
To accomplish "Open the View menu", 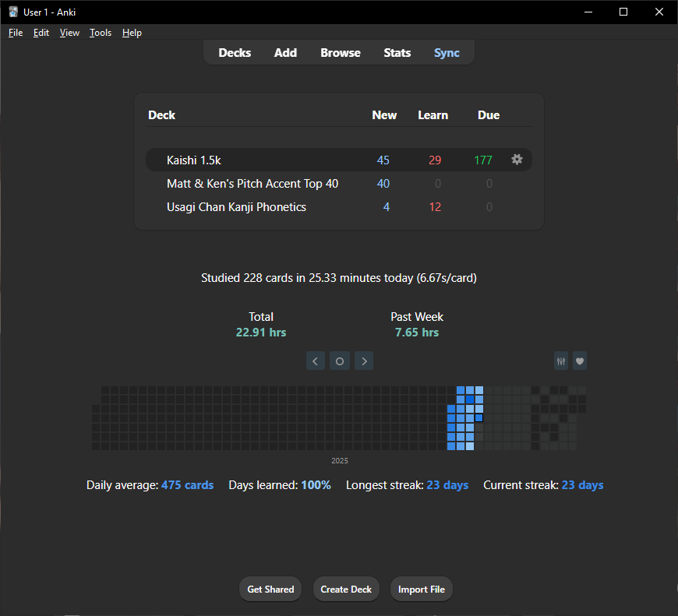I will 69,33.
